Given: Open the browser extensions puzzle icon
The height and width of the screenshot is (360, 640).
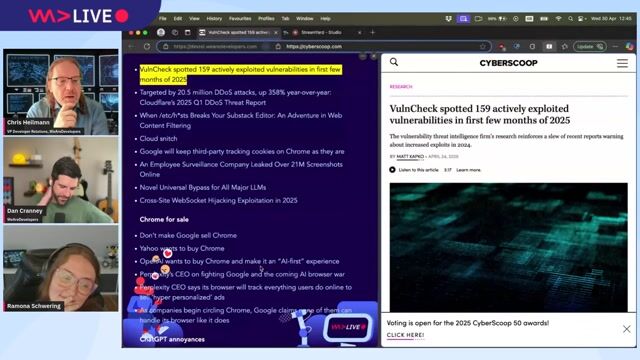Looking at the screenshot, I should (532, 47).
